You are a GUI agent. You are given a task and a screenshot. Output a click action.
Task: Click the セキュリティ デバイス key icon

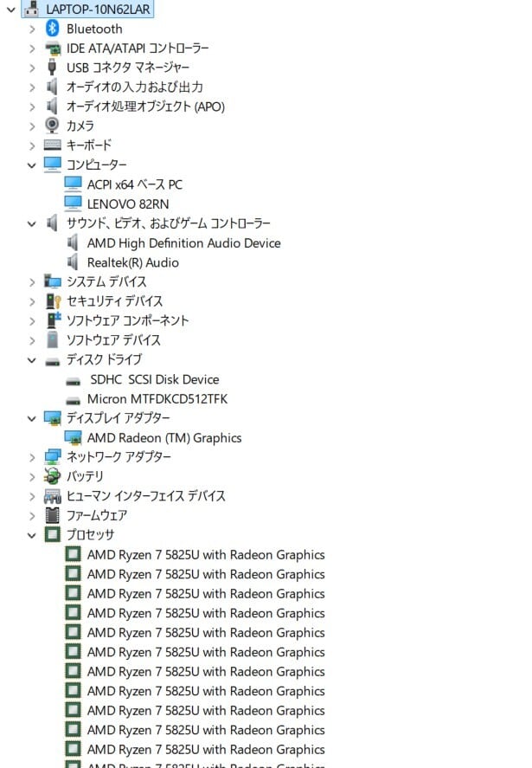tap(53, 300)
